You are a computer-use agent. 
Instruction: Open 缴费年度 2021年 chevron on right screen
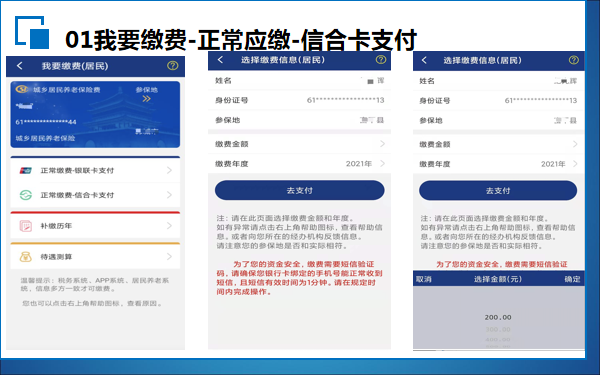point(575,164)
